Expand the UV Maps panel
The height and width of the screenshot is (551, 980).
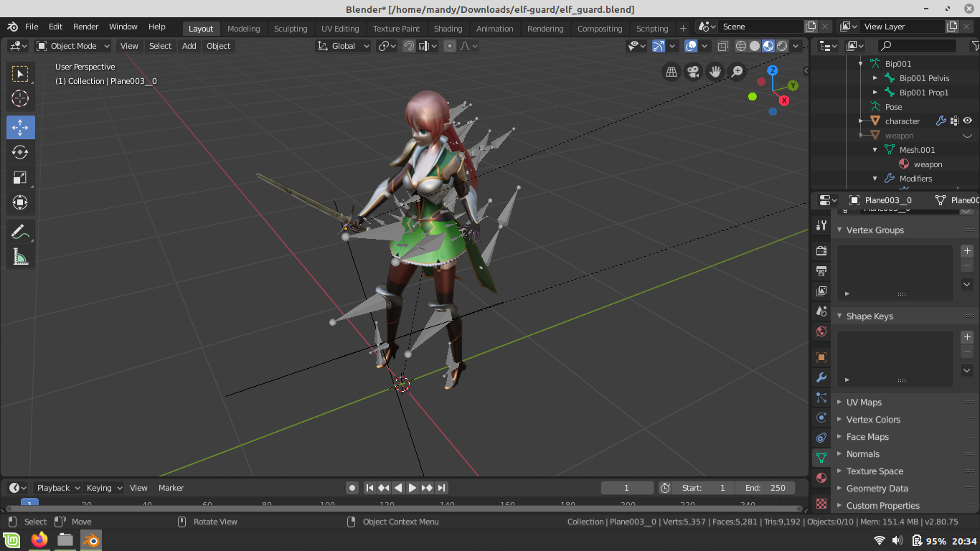pyautogui.click(x=864, y=402)
